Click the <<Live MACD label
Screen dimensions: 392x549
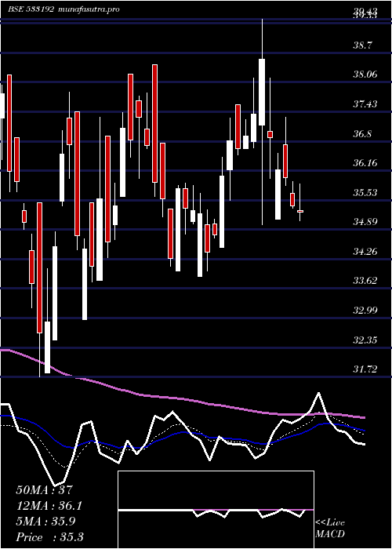[x=330, y=529]
